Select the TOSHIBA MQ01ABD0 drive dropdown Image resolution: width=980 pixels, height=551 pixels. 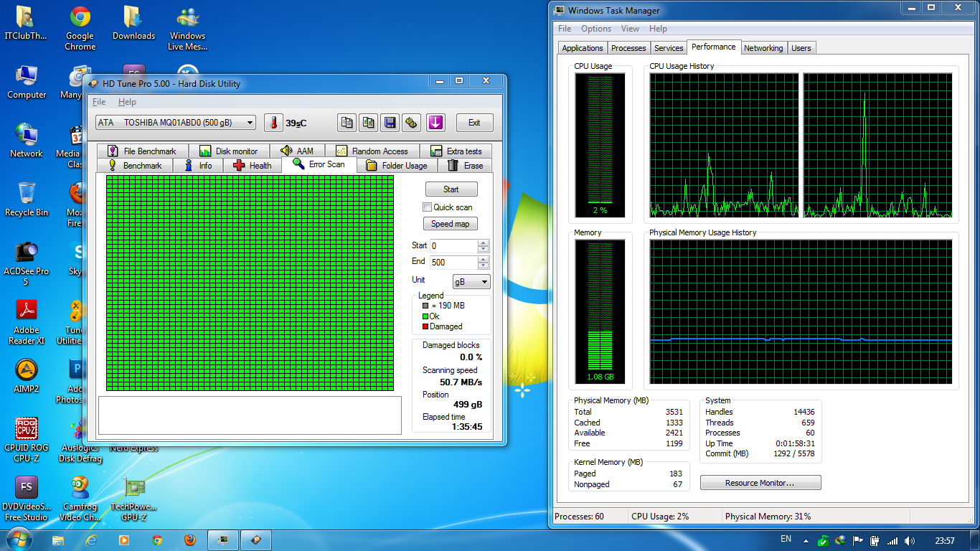click(176, 123)
